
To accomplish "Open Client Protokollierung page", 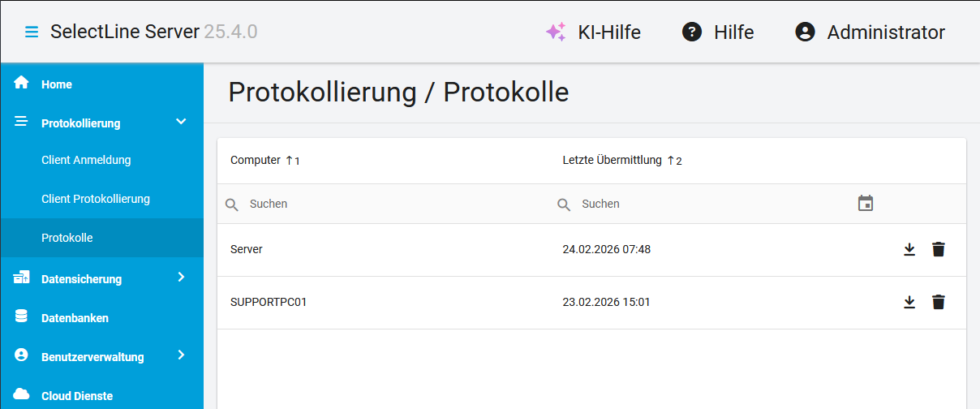I will (96, 199).
